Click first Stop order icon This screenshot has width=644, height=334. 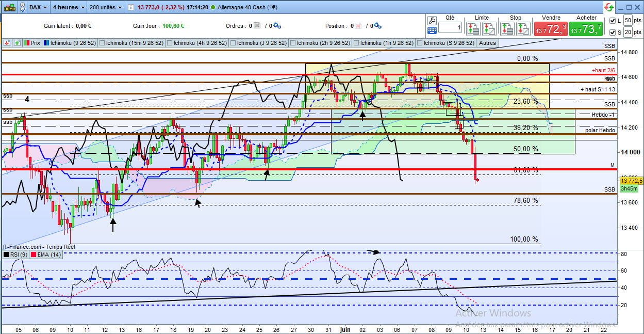507,28
